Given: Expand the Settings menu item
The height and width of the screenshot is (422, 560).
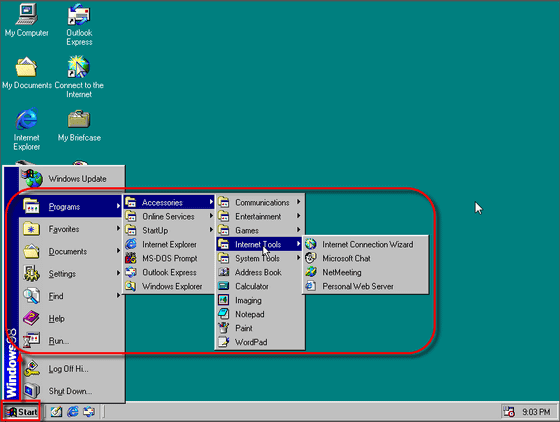Looking at the screenshot, I should pos(71,273).
